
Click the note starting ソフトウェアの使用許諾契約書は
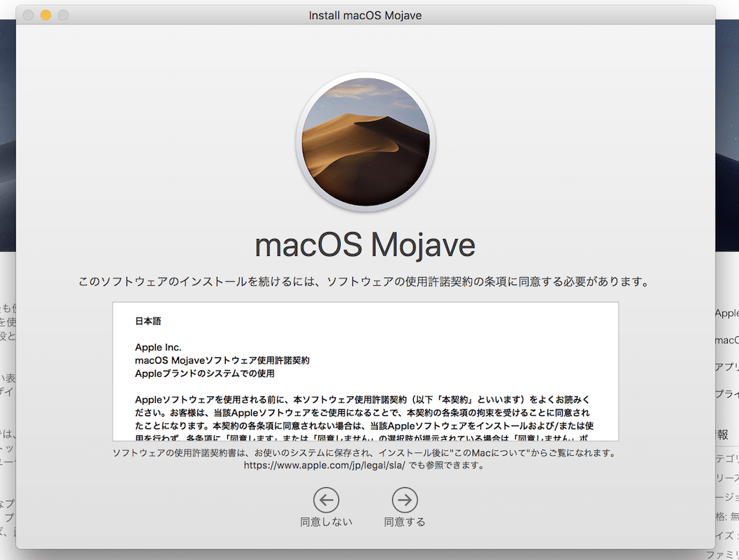point(364,453)
